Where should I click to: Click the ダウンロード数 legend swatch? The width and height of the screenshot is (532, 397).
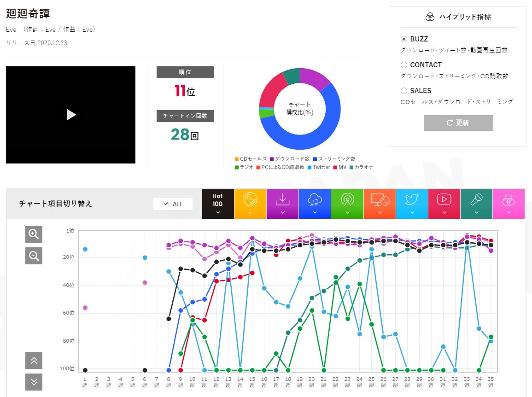click(272, 159)
